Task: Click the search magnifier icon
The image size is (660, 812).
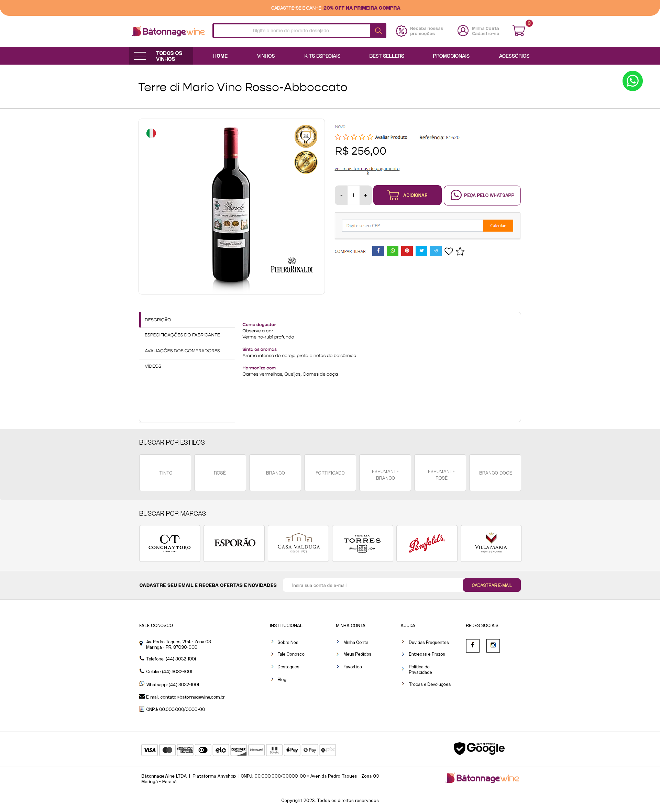Action: pyautogui.click(x=378, y=31)
